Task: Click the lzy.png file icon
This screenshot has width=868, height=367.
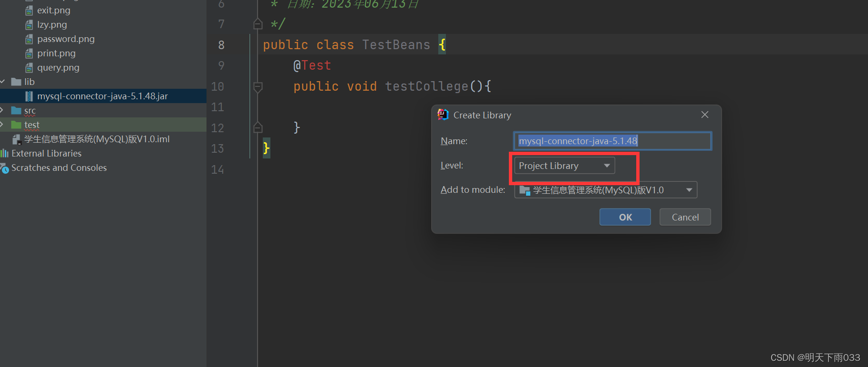Action: click(x=29, y=25)
